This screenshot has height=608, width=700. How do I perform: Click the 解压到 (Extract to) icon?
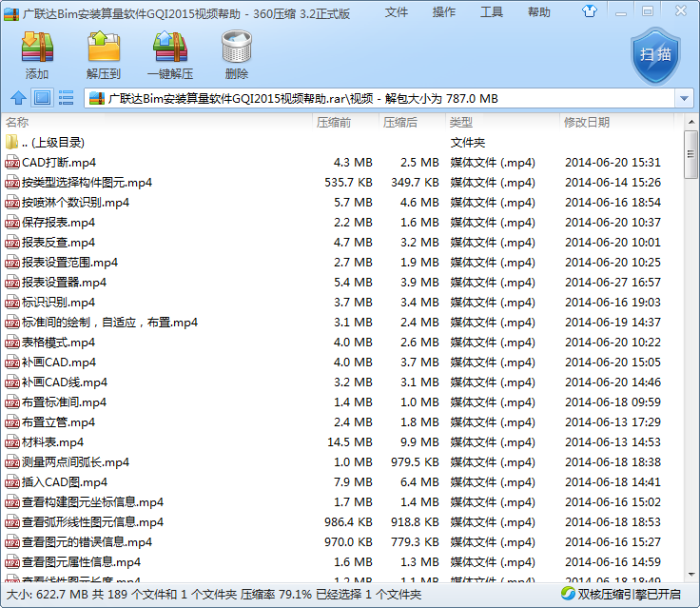click(x=103, y=54)
